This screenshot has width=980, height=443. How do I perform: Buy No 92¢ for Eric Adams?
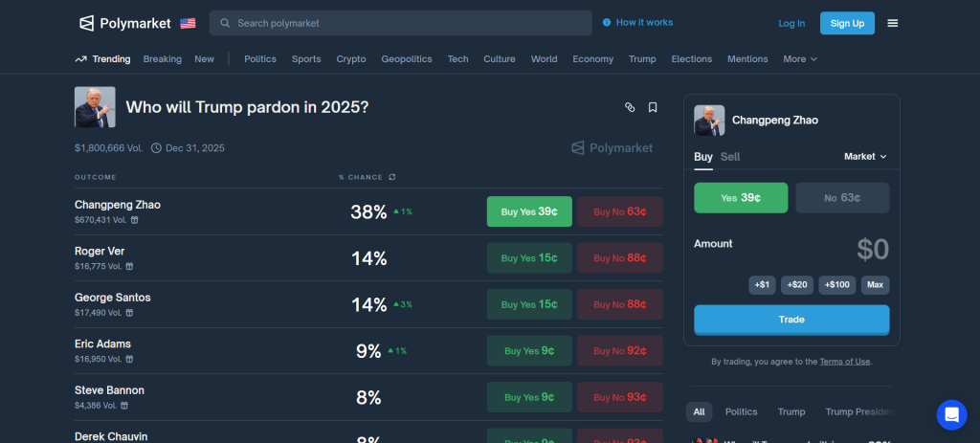[x=620, y=350]
